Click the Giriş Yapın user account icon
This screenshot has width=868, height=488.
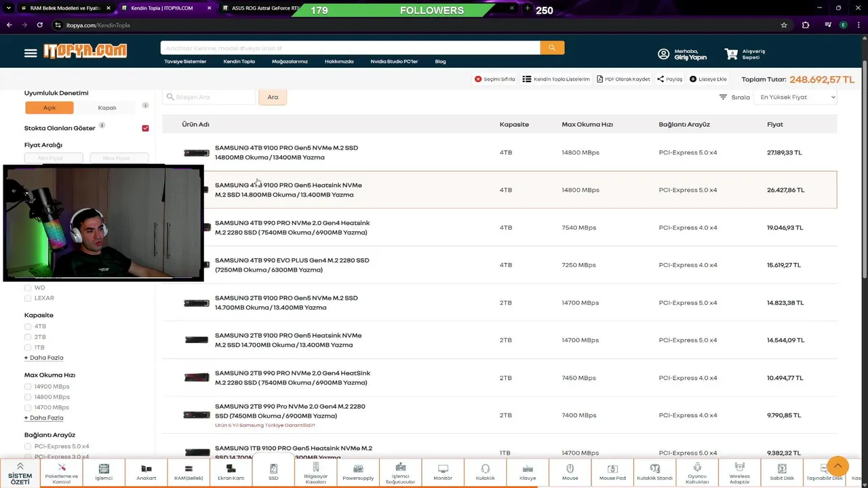663,54
